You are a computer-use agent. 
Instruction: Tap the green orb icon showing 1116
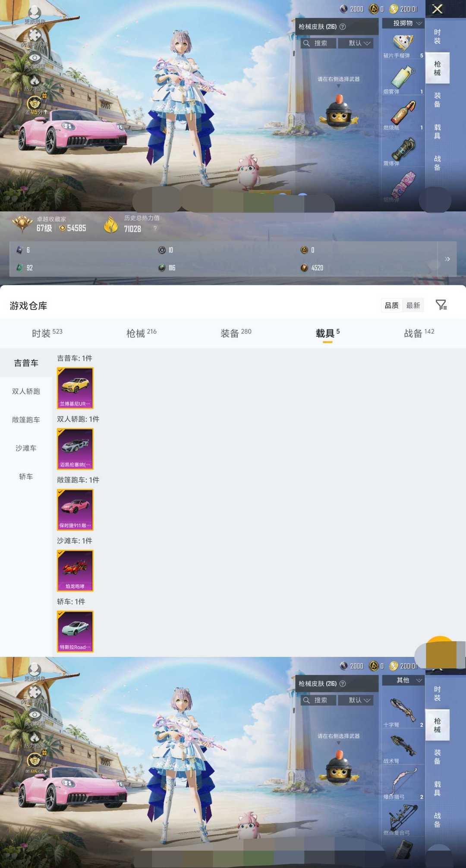click(162, 268)
